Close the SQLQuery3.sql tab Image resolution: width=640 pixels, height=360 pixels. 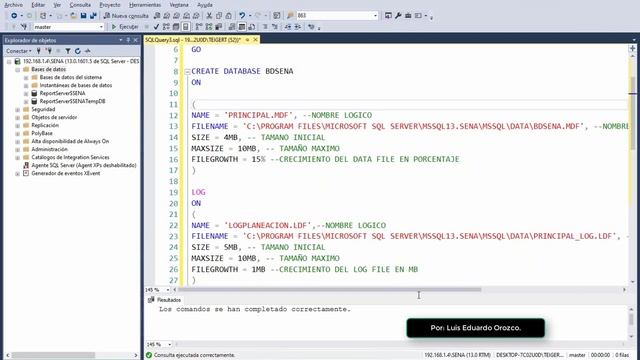click(256, 40)
